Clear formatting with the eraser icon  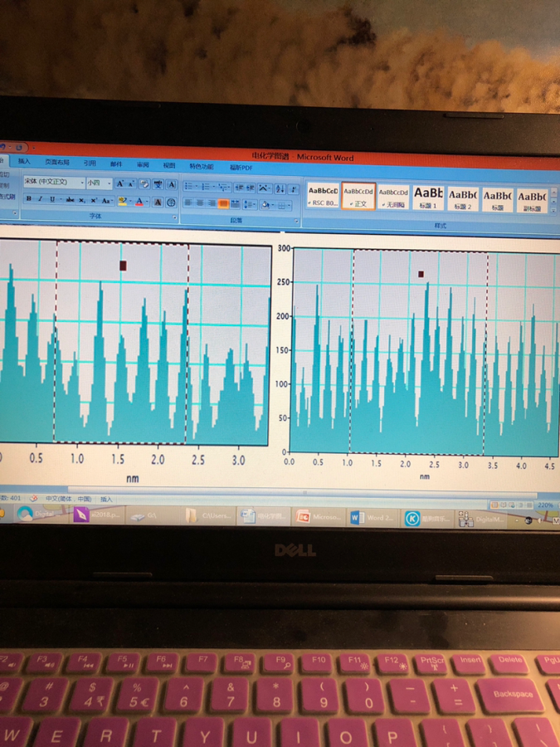[144, 184]
